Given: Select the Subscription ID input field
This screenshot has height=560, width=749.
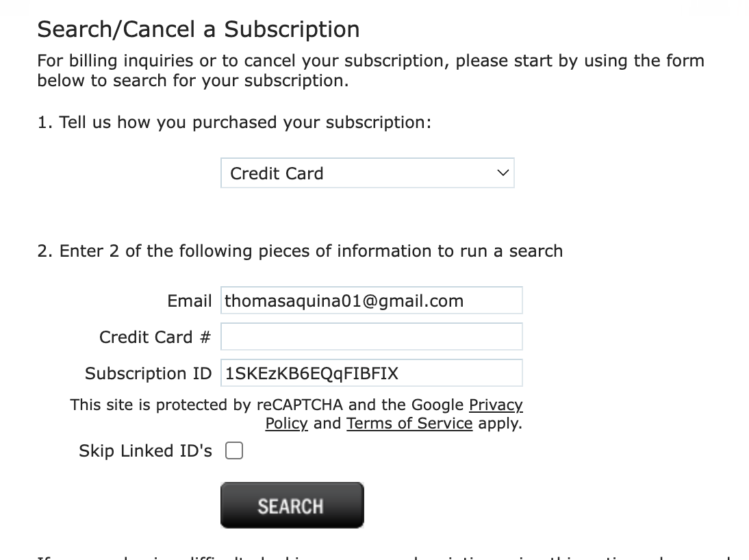Looking at the screenshot, I should coord(371,373).
